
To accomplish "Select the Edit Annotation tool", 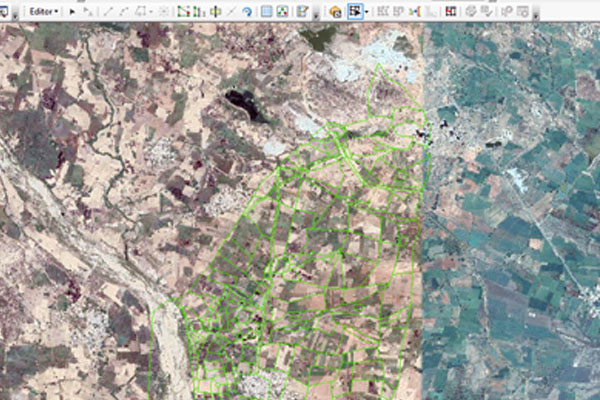I will pos(88,11).
